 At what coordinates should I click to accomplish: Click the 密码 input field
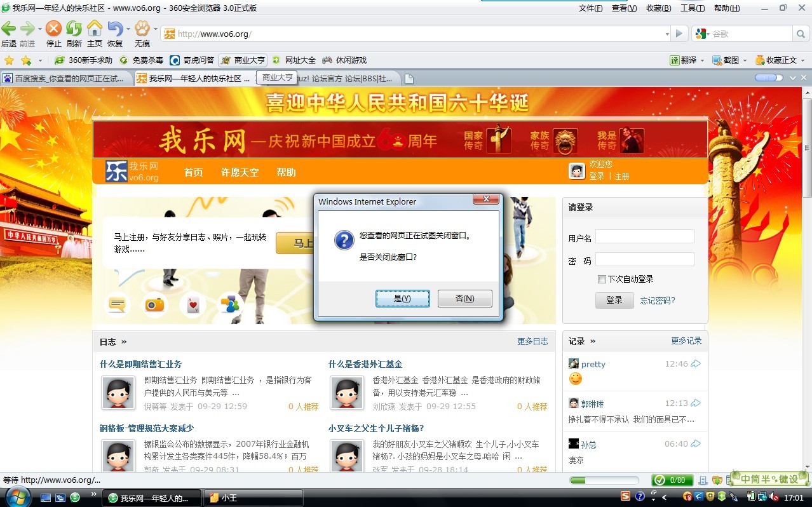(x=644, y=259)
